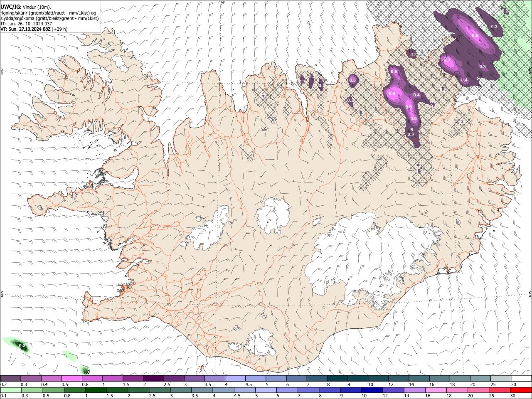Pick top-row swatch between 0.3 and 0.4
The image size is (532, 399).
(x=31, y=379)
